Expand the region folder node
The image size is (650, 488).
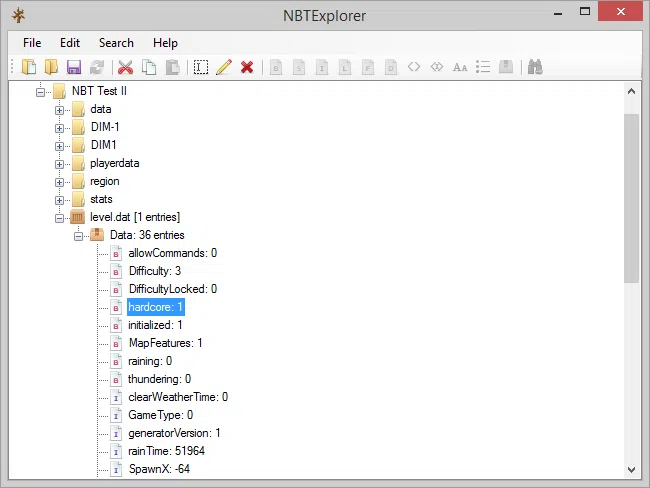pos(59,181)
